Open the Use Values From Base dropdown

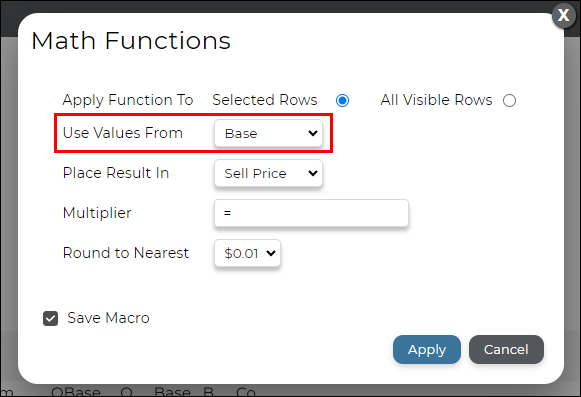pyautogui.click(x=268, y=133)
